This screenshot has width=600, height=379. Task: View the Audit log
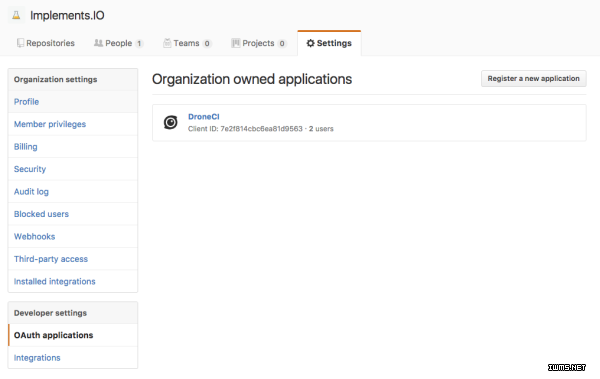(31, 192)
